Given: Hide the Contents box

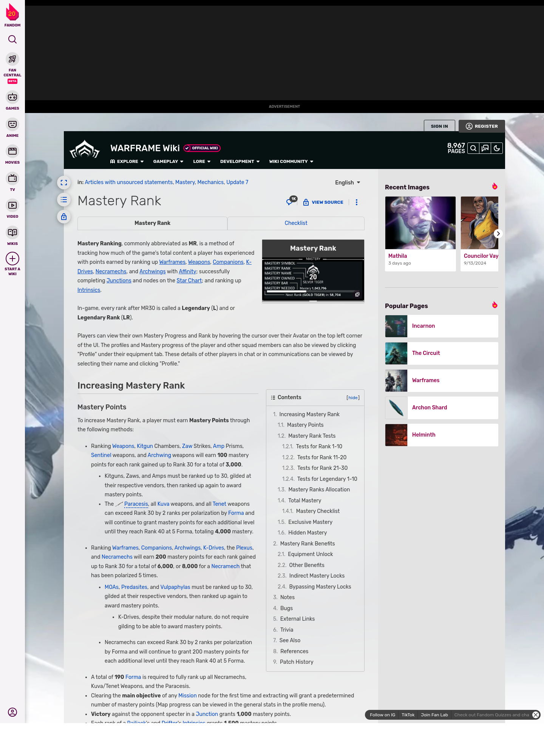Looking at the screenshot, I should (353, 398).
